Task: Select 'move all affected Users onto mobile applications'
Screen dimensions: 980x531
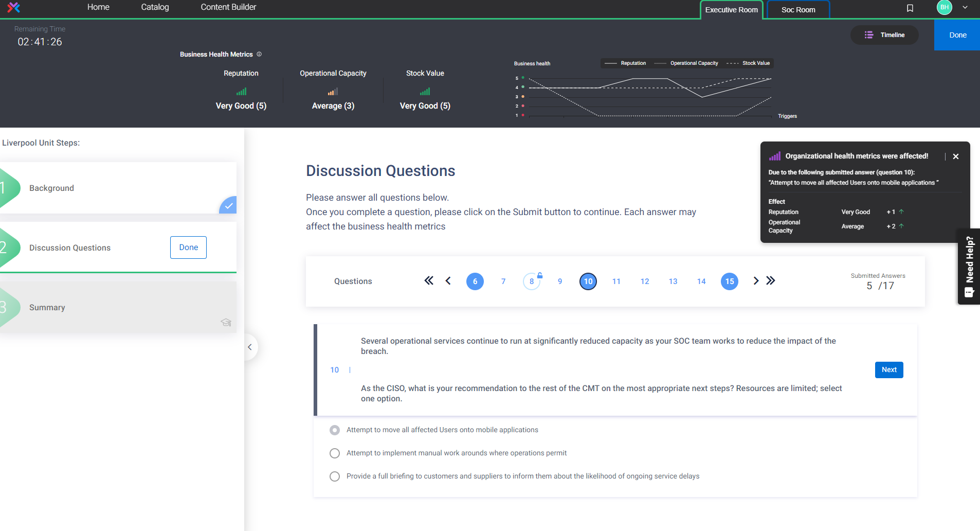Action: [x=335, y=430]
